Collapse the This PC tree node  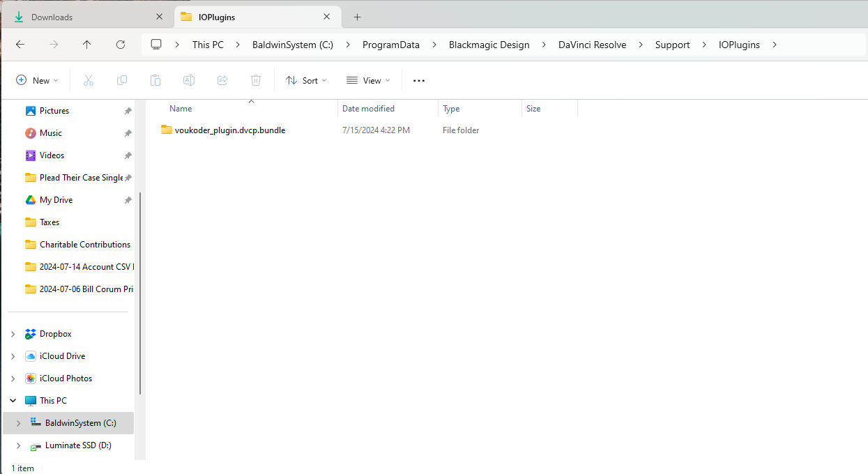click(x=13, y=401)
